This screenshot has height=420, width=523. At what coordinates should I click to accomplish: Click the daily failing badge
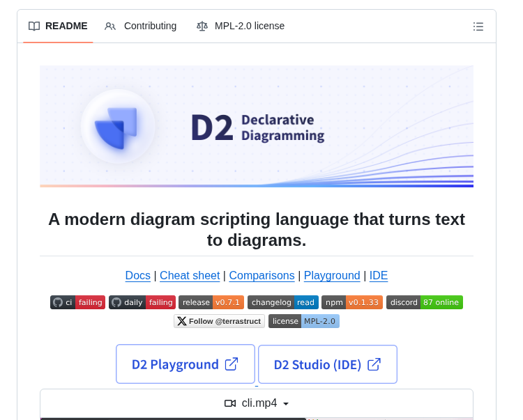pos(142,302)
